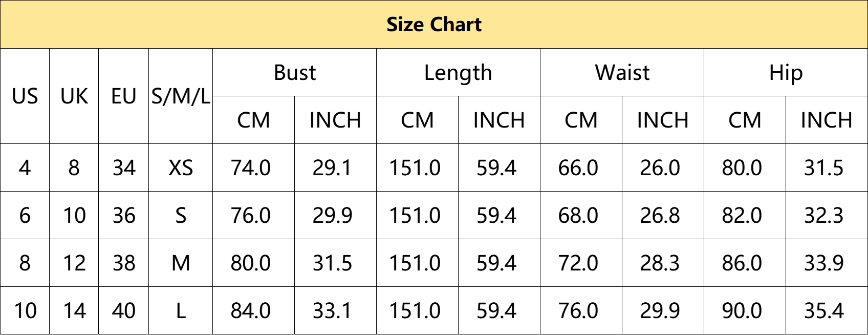Click the S/M/L column header
868x335 pixels.
pyautogui.click(x=181, y=96)
